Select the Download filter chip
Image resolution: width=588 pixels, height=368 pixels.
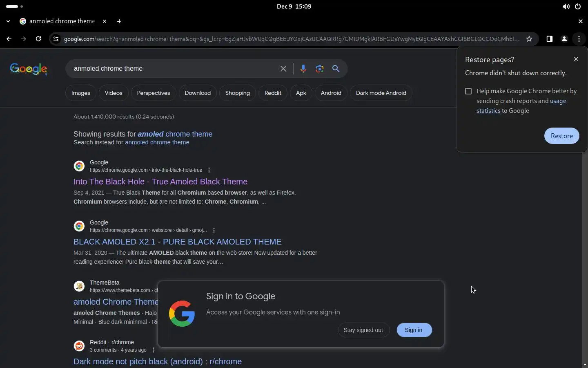pos(198,93)
